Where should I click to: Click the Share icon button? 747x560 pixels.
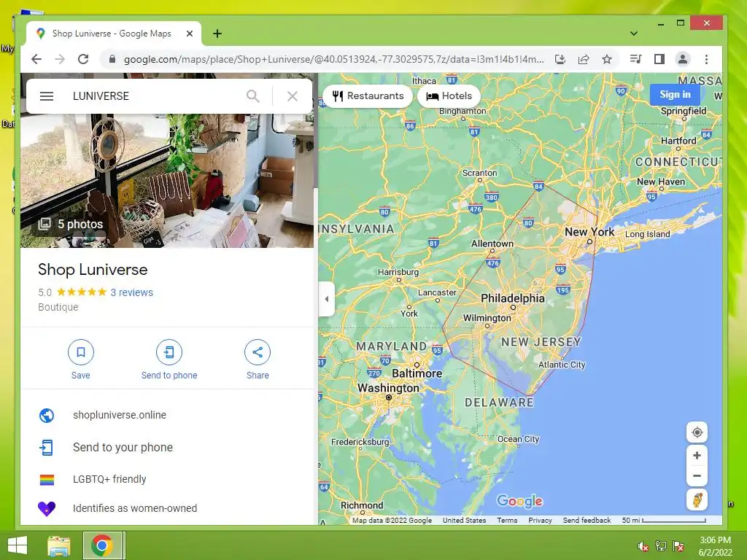[x=258, y=352]
